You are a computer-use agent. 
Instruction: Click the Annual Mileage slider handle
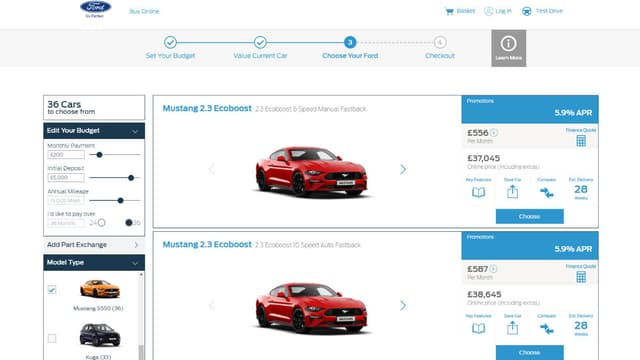coord(120,200)
